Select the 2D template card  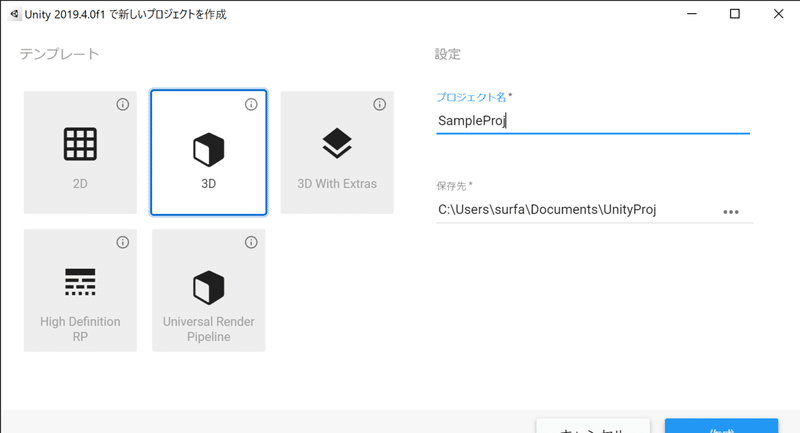80,152
